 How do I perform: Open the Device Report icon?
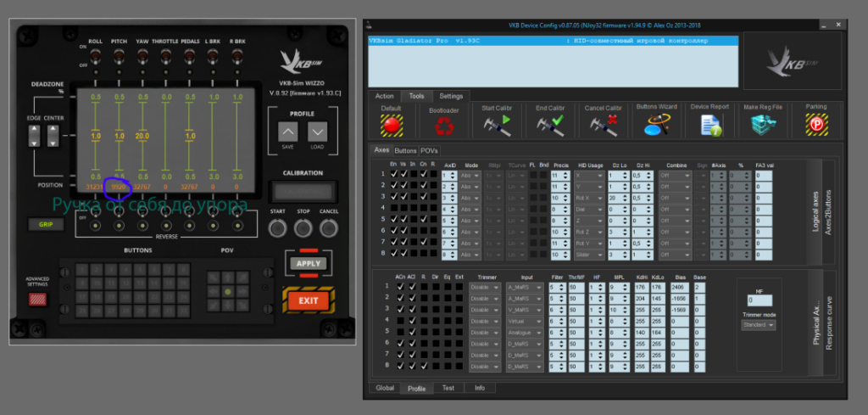coord(710,126)
